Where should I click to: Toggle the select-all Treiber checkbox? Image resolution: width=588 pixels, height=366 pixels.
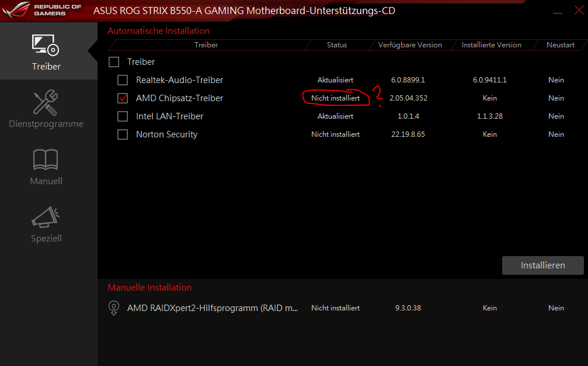click(x=114, y=62)
